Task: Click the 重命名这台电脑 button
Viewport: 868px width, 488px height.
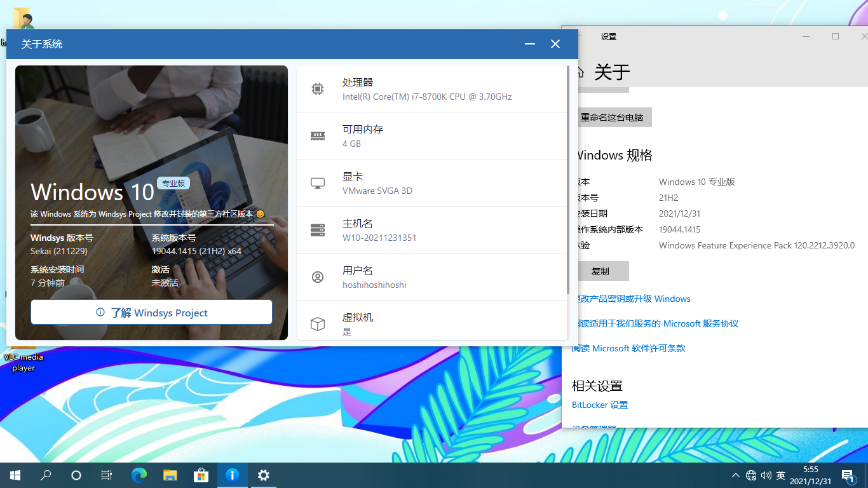Action: click(x=613, y=118)
